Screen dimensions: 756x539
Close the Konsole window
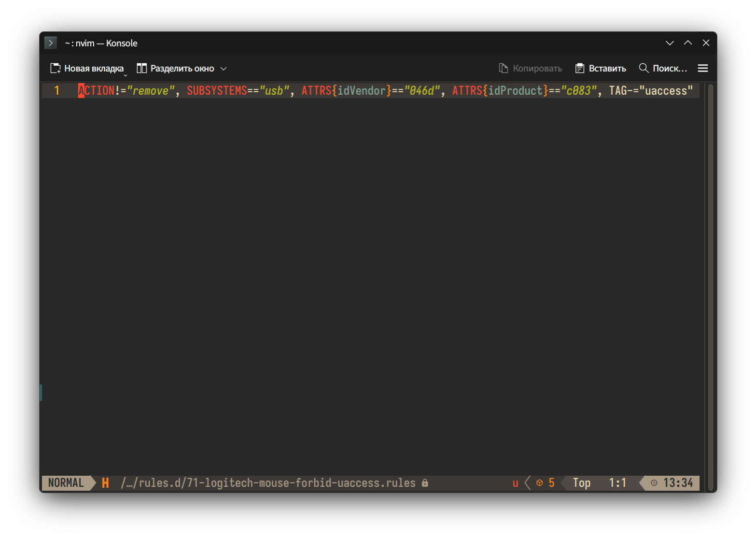click(706, 43)
